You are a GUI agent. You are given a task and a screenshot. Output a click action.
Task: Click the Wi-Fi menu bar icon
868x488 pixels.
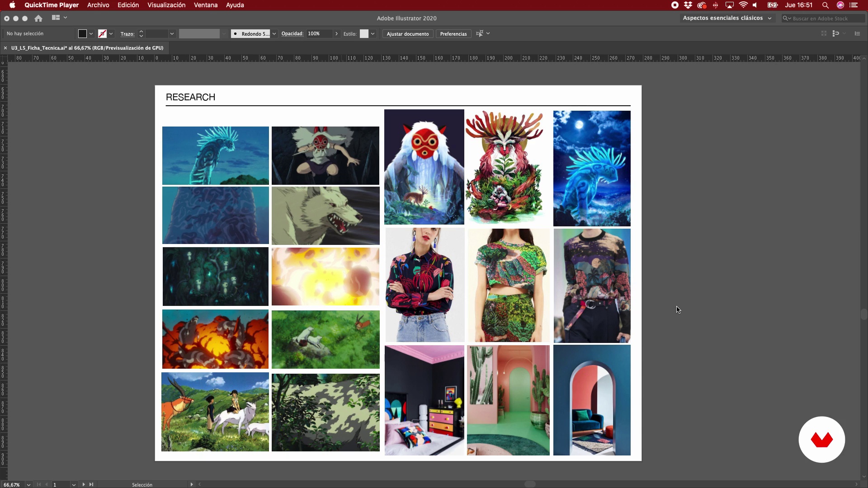743,5
